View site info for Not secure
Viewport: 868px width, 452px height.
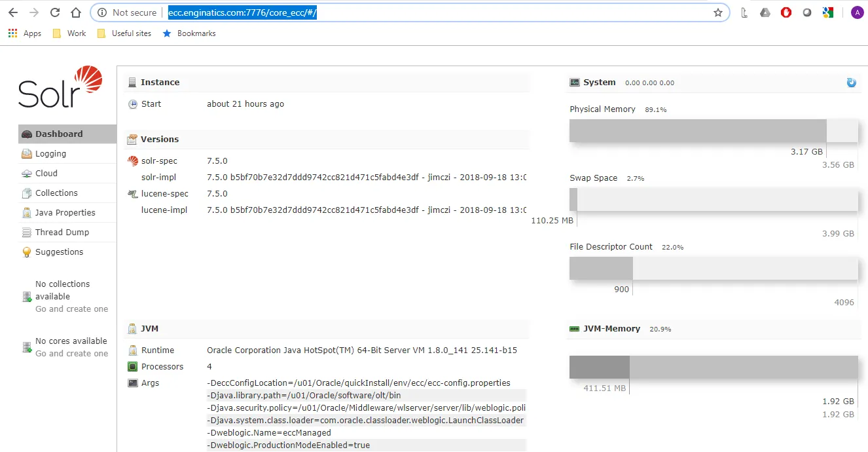point(127,12)
